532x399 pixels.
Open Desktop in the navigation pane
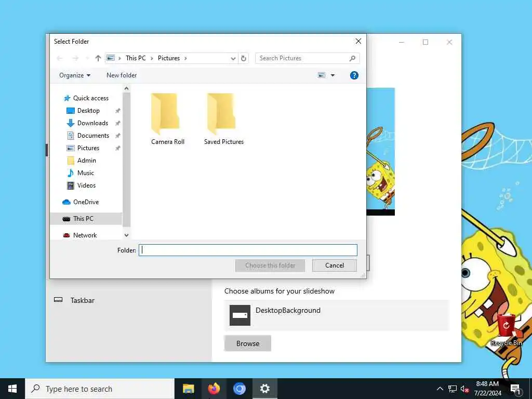coord(88,111)
